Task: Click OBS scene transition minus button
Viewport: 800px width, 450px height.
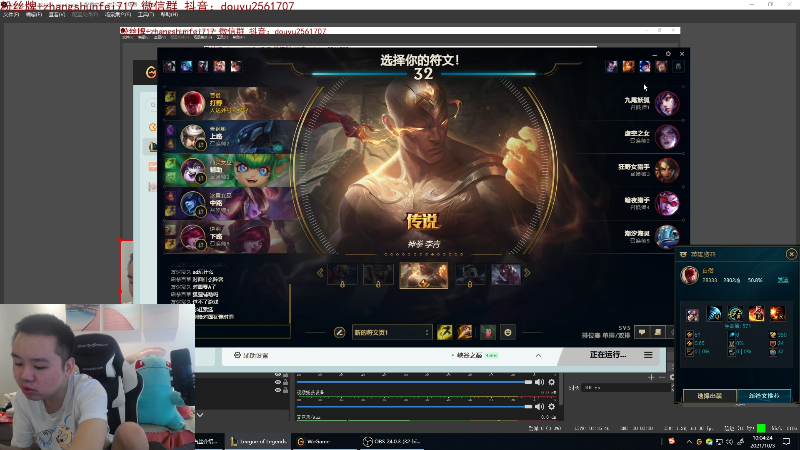Action: tap(662, 377)
